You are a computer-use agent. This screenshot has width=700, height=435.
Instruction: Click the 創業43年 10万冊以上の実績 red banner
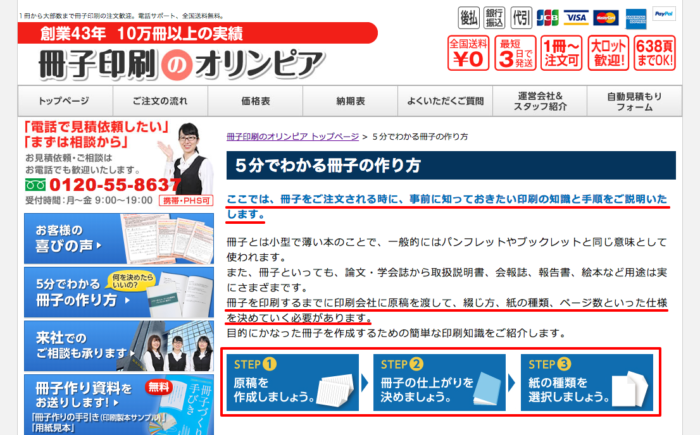point(198,33)
